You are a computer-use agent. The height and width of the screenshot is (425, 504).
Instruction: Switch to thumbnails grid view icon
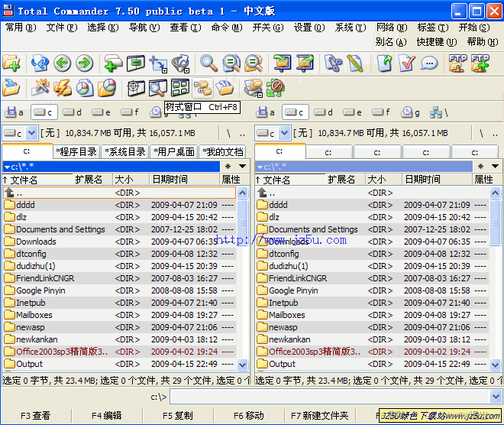180,88
